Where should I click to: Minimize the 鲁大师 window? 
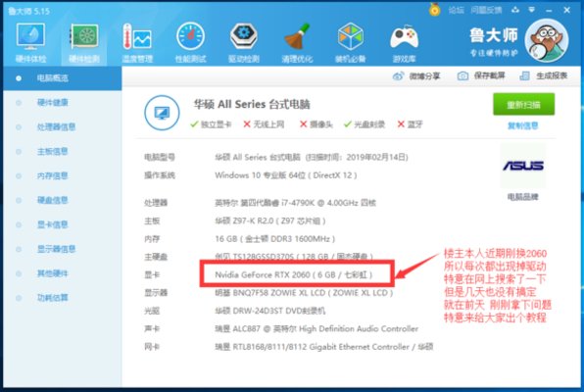pos(549,11)
